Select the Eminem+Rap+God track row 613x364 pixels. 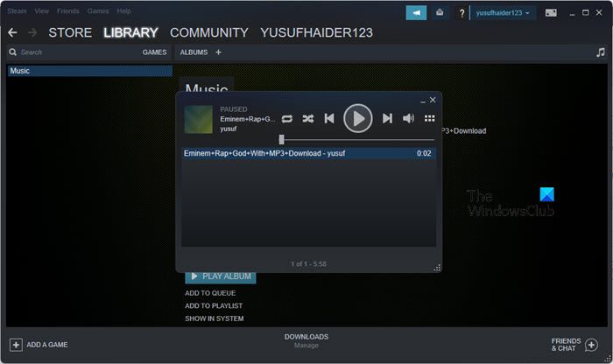coord(308,153)
